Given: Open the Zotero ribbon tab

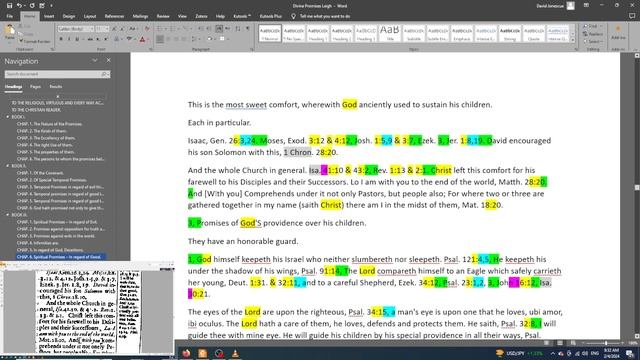Looking at the screenshot, I should [201, 16].
